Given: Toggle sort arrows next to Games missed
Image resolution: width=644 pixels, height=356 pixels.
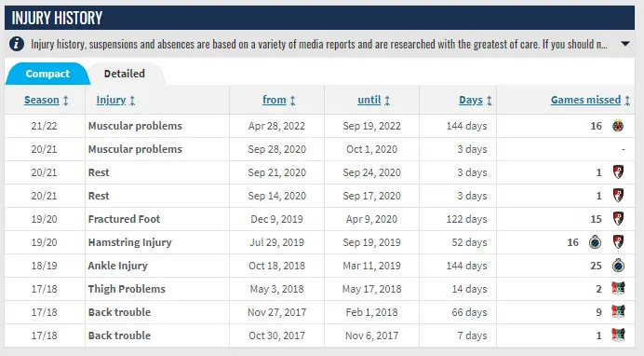Looking at the screenshot, I should point(627,101).
